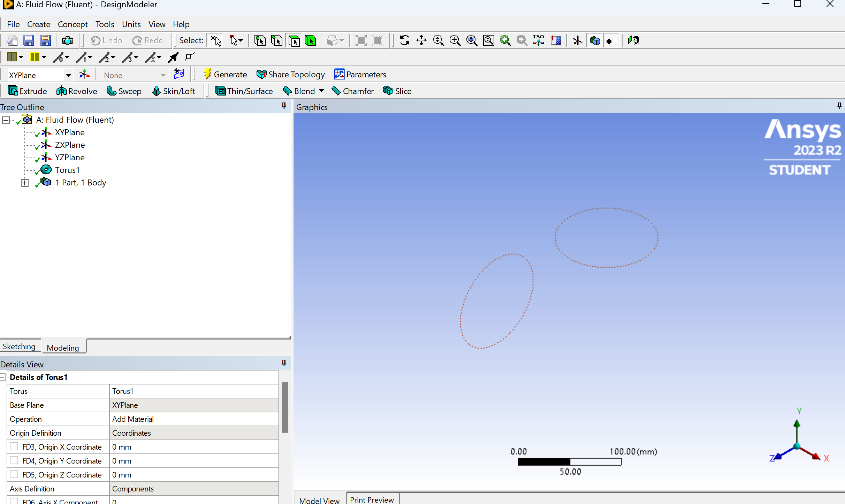Image resolution: width=845 pixels, height=504 pixels.
Task: Click the New Selection pointer icon
Action: click(216, 40)
